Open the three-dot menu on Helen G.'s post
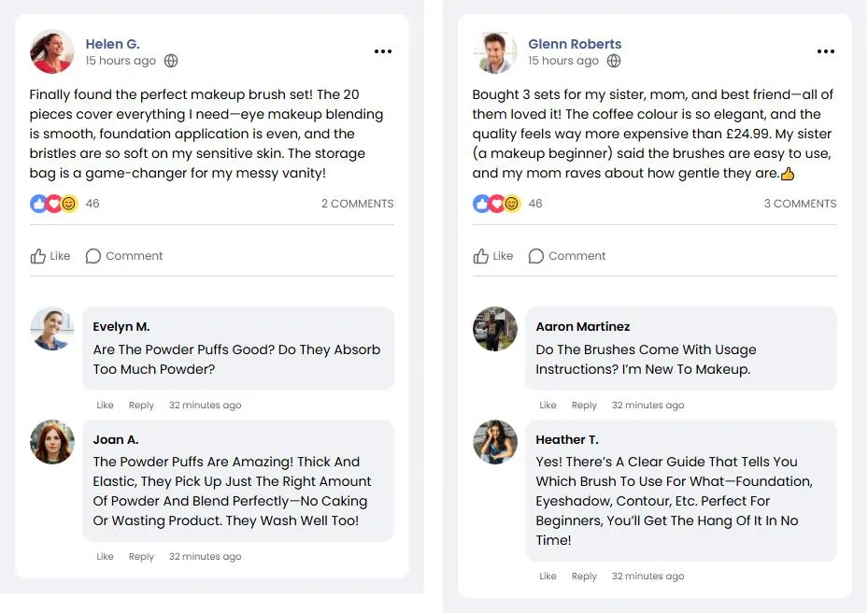 coord(382,51)
